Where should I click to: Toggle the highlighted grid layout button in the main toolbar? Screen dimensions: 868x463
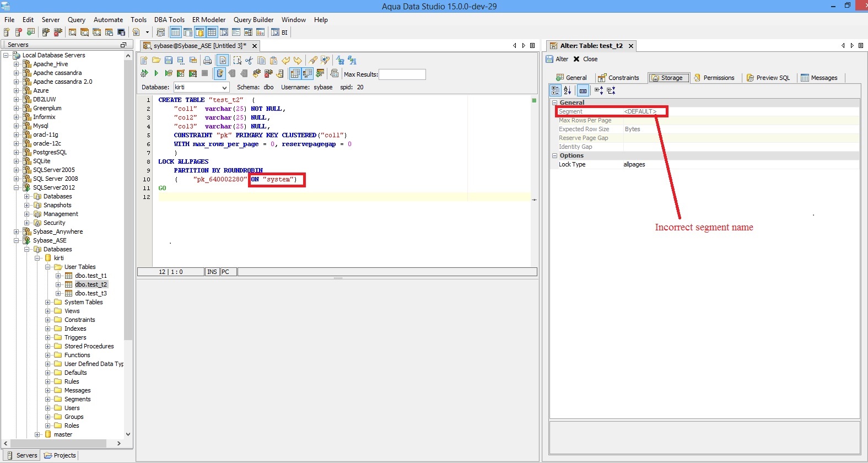point(212,33)
